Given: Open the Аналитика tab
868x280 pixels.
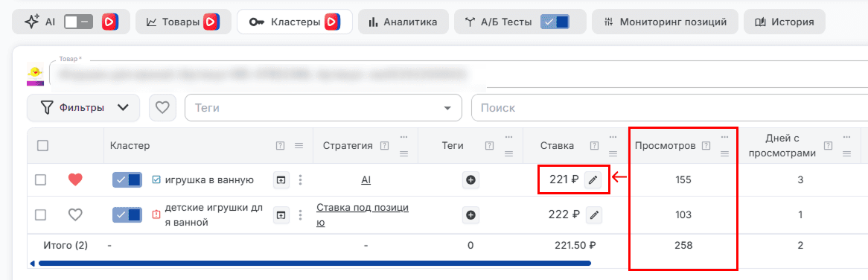Looking at the screenshot, I should point(403,22).
